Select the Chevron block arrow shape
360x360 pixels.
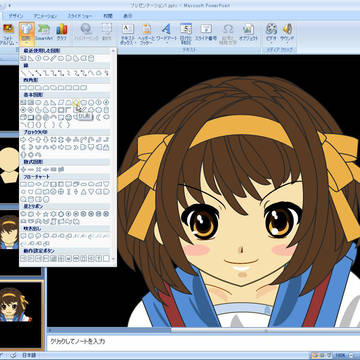point(76,147)
